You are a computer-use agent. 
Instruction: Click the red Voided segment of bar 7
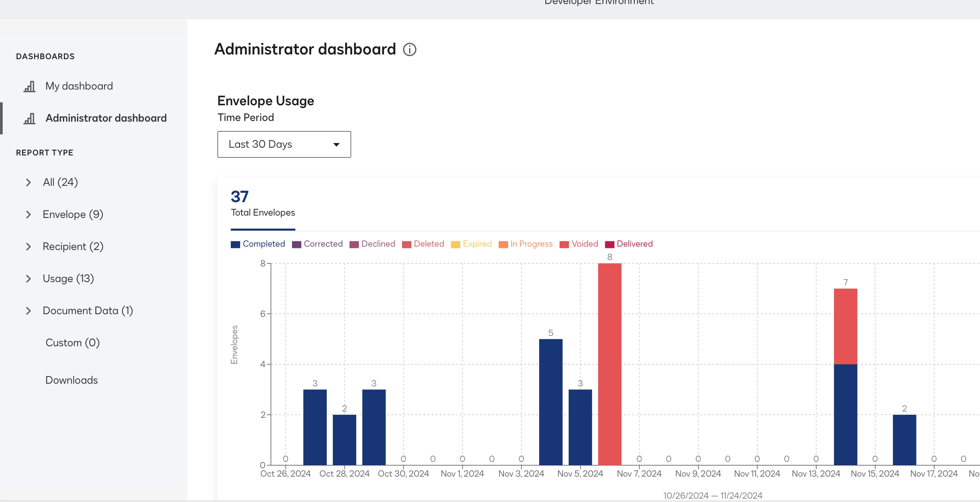[845, 327]
